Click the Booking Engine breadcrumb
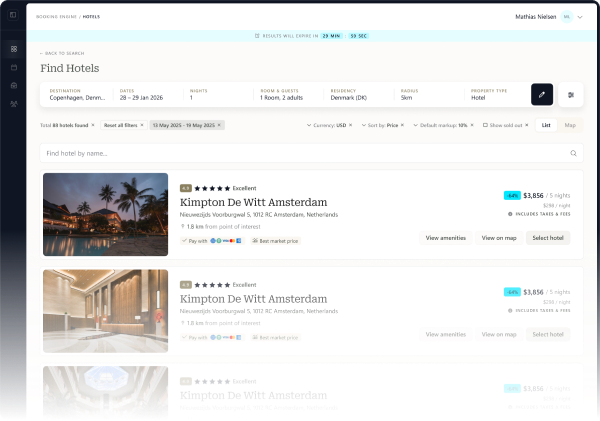The width and height of the screenshot is (600, 421). 56,17
